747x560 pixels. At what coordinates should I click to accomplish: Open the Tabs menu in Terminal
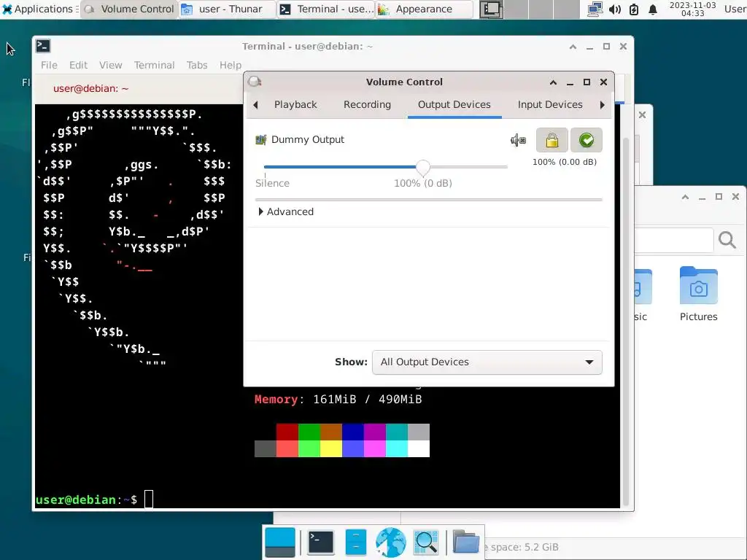(197, 65)
